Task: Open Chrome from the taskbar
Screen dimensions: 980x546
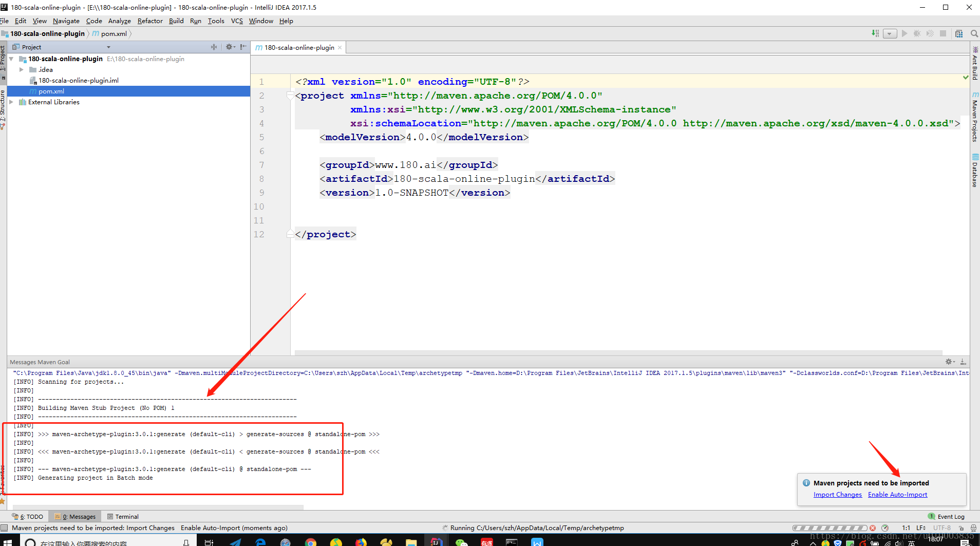Action: tap(310, 542)
